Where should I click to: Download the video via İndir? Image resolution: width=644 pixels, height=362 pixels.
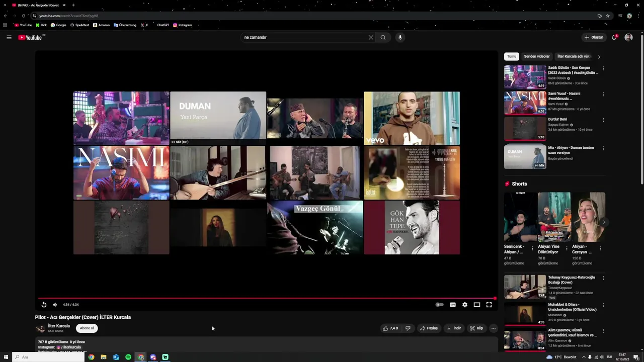point(454,328)
